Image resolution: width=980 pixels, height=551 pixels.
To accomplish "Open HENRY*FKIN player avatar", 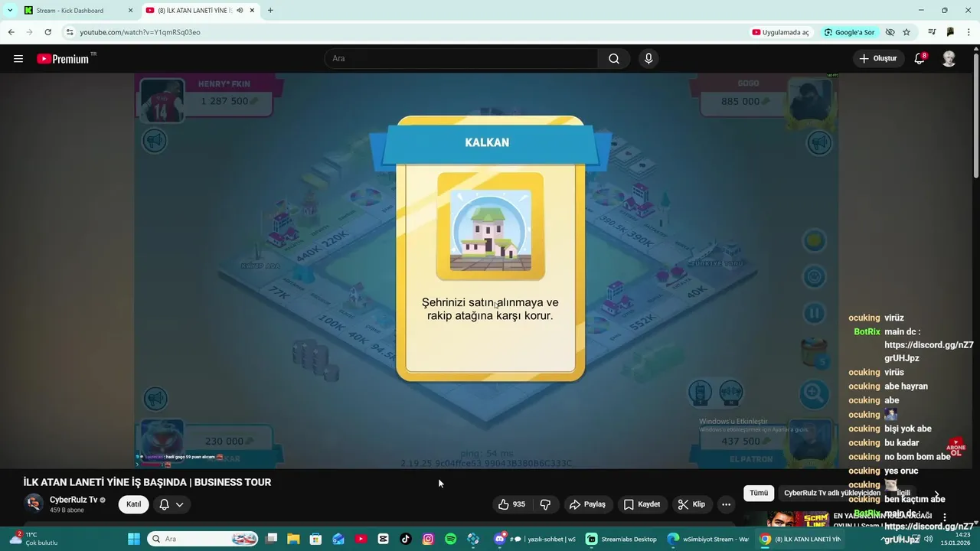I will pos(162,100).
